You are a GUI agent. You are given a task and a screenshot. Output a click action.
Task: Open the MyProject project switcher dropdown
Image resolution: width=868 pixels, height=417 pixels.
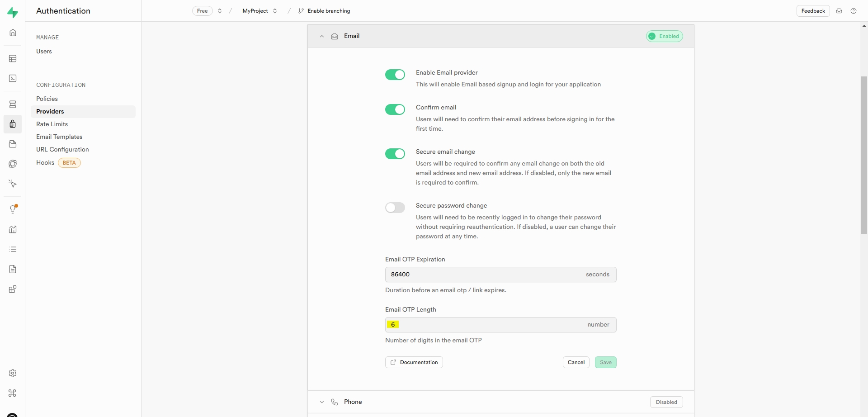(x=260, y=11)
